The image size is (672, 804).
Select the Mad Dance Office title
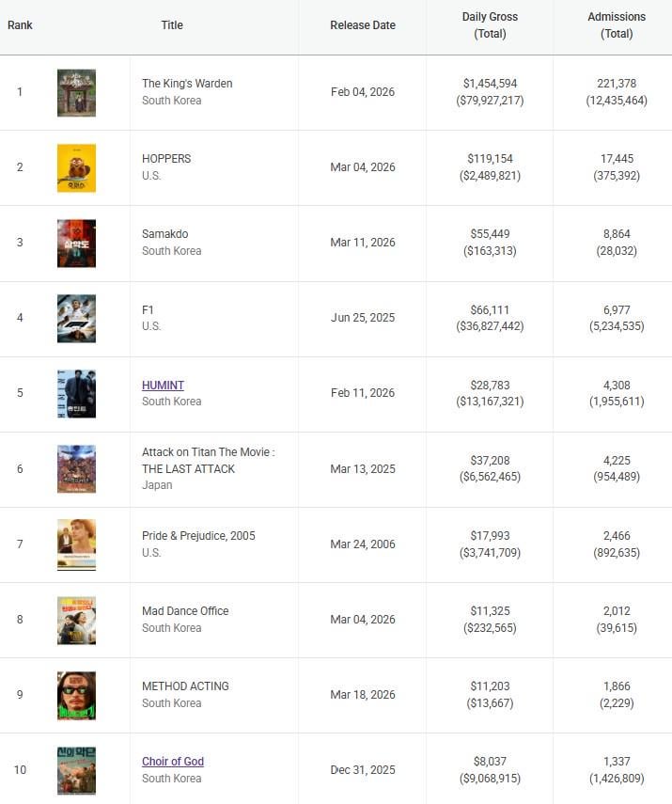coord(185,611)
